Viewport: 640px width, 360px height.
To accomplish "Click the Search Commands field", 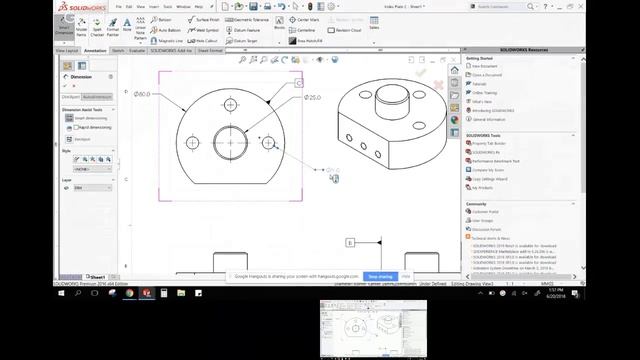I will point(500,7).
